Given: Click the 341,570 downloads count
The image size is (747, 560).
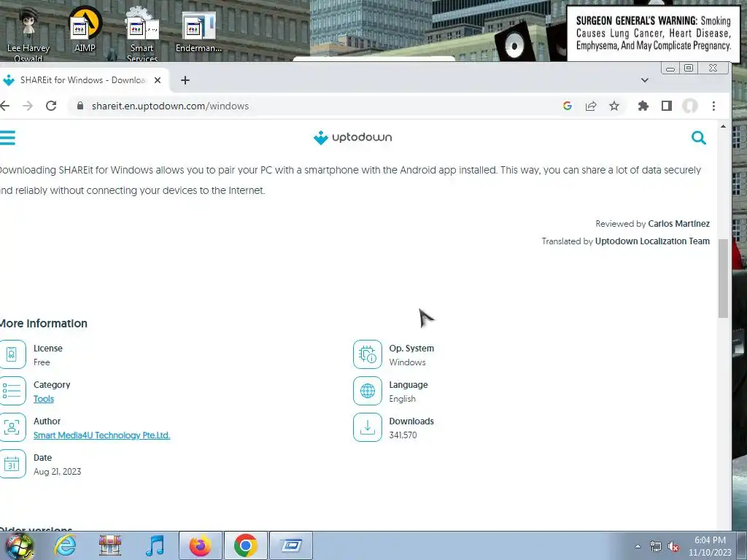Looking at the screenshot, I should click(403, 435).
